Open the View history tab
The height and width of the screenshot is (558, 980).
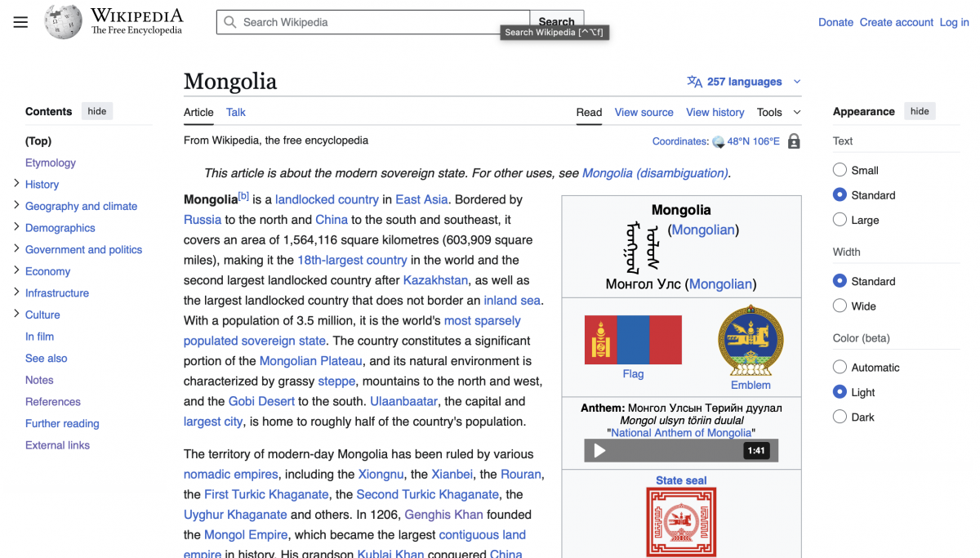click(715, 113)
